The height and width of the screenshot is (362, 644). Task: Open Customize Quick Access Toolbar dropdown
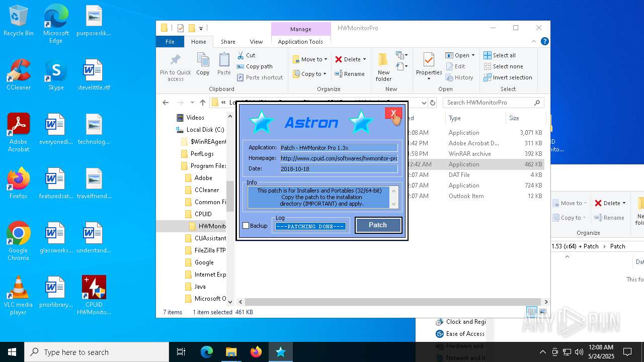pos(201,28)
